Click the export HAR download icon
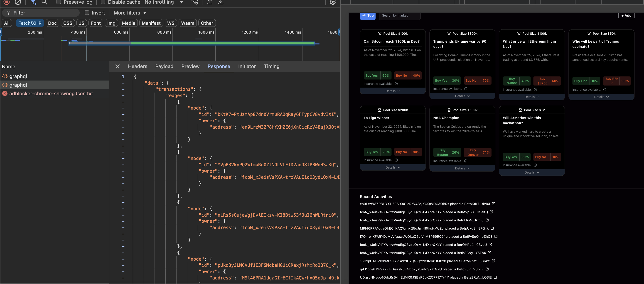This screenshot has height=284, width=644. point(221,2)
